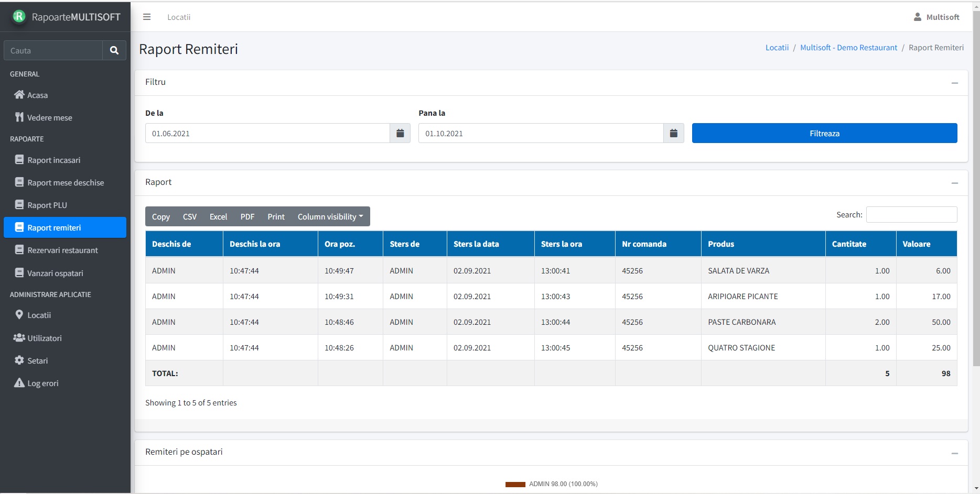Image resolution: width=980 pixels, height=494 pixels.
Task: Collapse the Remiteri pe ospatari panel
Action: click(954, 453)
